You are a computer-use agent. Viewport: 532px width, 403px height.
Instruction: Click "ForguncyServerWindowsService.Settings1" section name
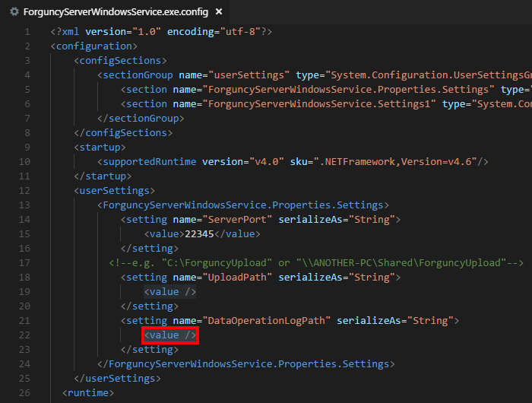pyautogui.click(x=319, y=104)
